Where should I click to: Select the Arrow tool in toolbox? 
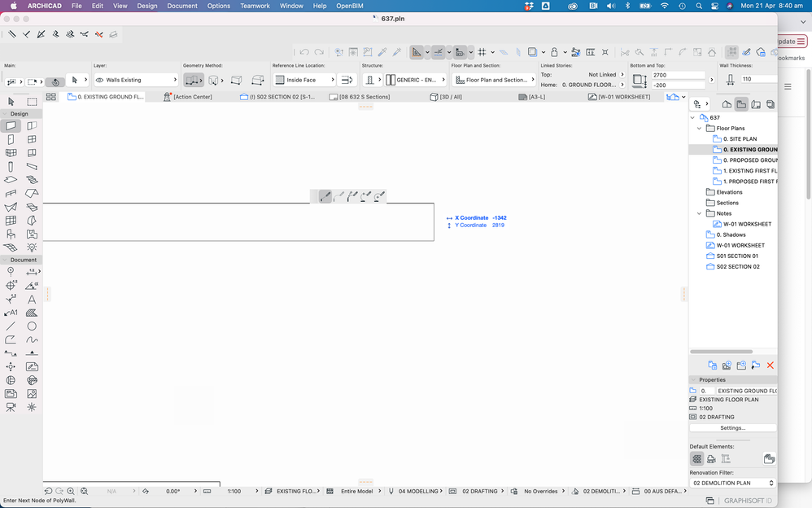pyautogui.click(x=11, y=102)
